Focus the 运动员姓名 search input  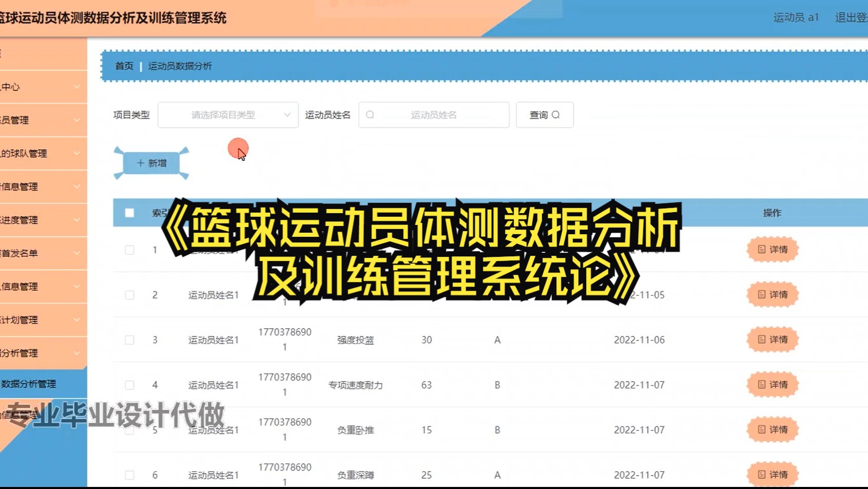[434, 115]
